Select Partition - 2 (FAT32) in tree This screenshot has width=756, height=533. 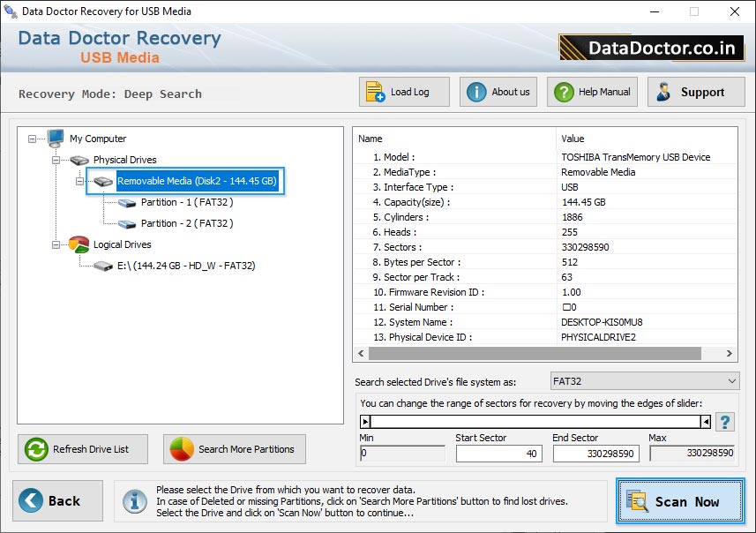pyautogui.click(x=187, y=223)
